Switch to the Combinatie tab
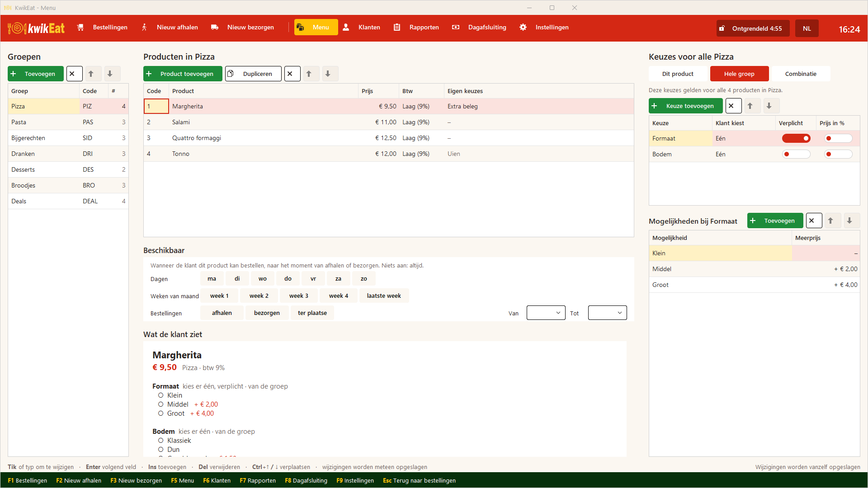This screenshot has width=868, height=488. [801, 74]
